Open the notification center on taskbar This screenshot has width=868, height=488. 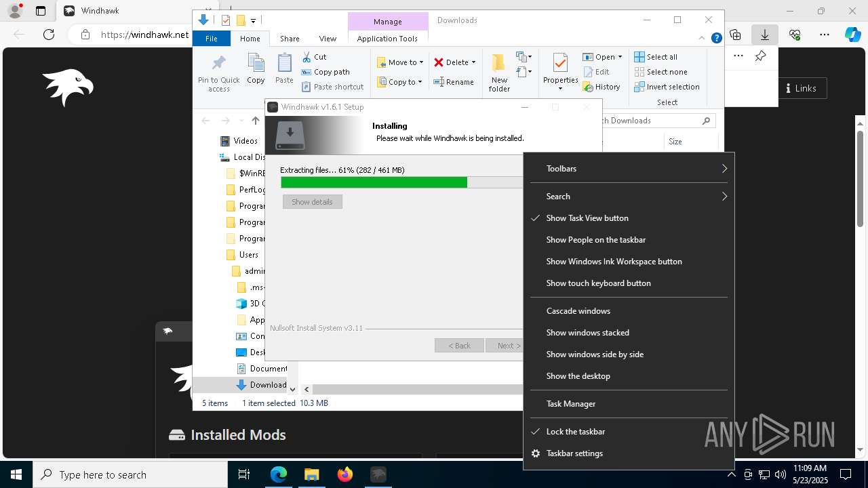846,474
